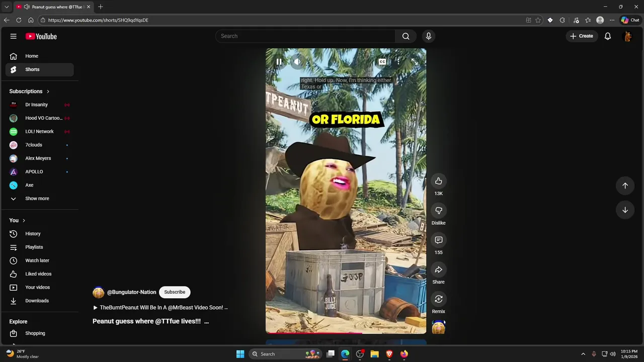Expand the short to fullscreen
The height and width of the screenshot is (362, 644).
(x=415, y=62)
